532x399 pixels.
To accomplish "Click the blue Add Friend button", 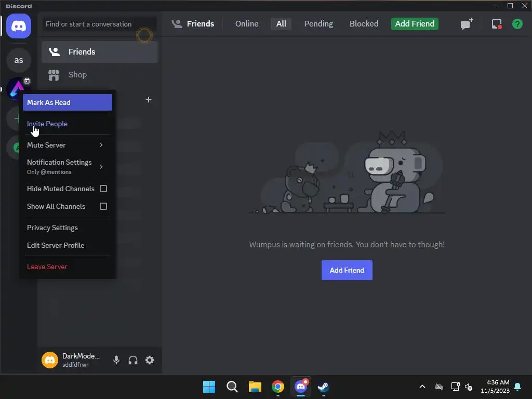I will pyautogui.click(x=347, y=270).
